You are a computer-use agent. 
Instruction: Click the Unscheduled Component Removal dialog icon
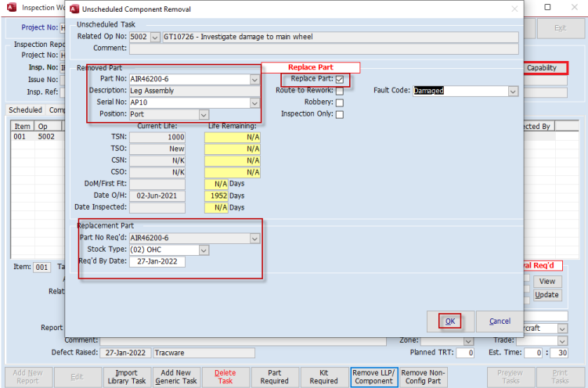tap(75, 9)
